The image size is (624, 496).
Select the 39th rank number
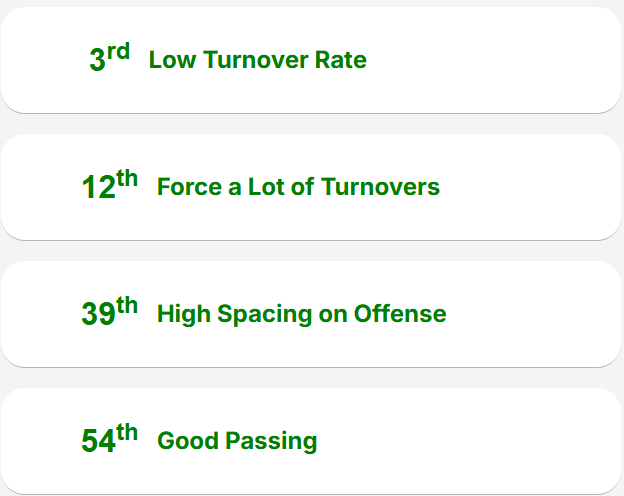(x=98, y=315)
